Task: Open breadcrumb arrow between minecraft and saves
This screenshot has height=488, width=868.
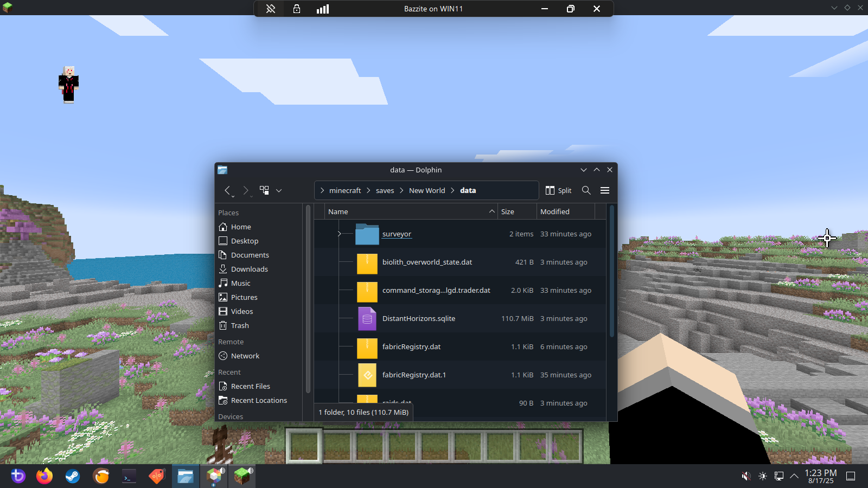Action: coord(368,190)
